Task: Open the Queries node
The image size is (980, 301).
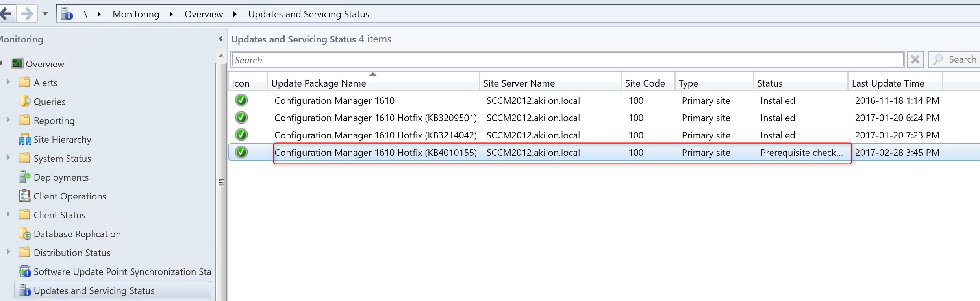Action: [x=50, y=102]
